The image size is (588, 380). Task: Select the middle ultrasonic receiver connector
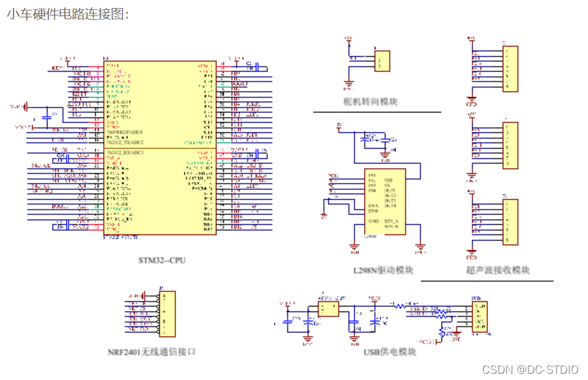tap(511, 145)
